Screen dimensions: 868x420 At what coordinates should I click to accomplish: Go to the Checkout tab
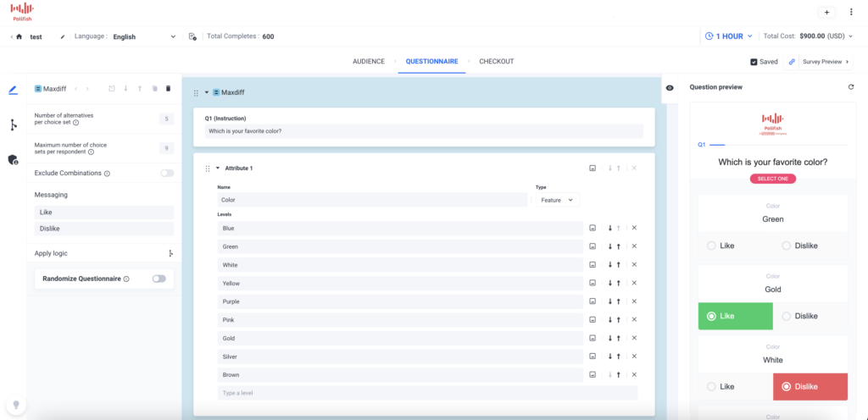496,62
